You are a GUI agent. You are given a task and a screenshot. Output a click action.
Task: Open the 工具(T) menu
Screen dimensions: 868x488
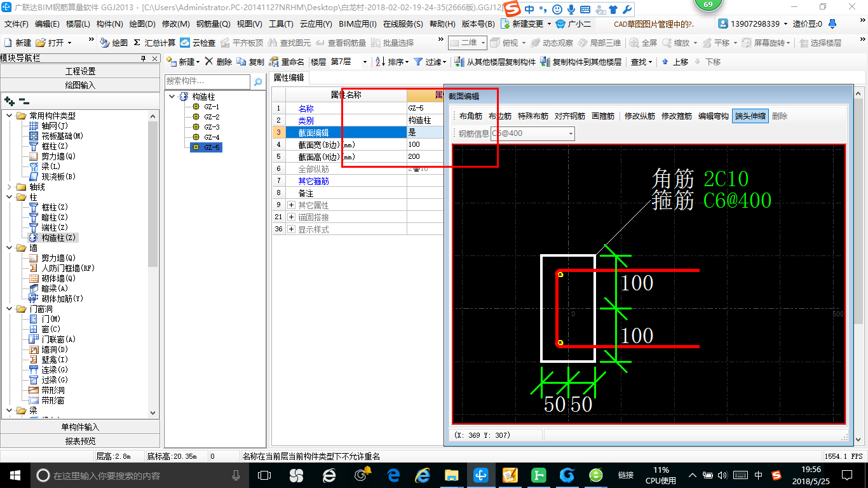click(x=281, y=24)
